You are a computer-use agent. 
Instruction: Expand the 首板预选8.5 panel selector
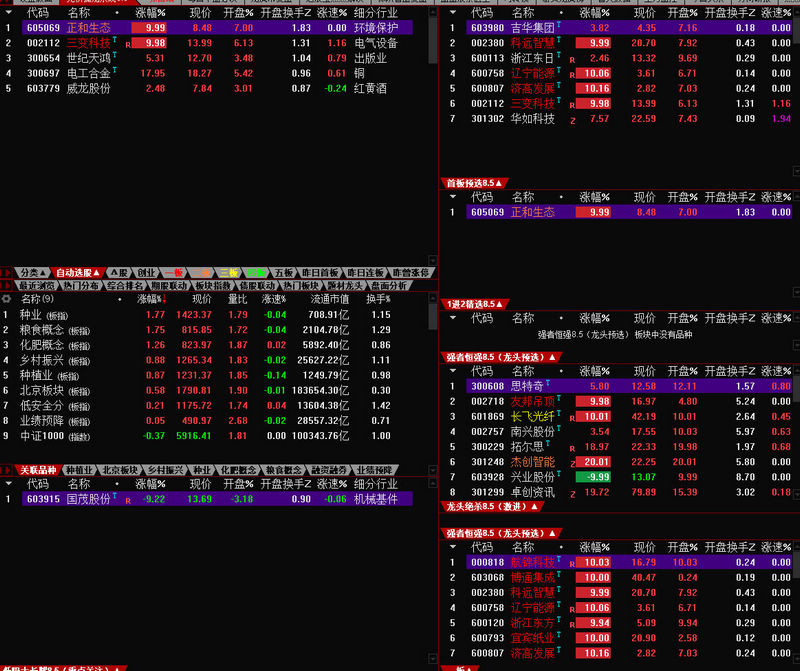(x=474, y=183)
